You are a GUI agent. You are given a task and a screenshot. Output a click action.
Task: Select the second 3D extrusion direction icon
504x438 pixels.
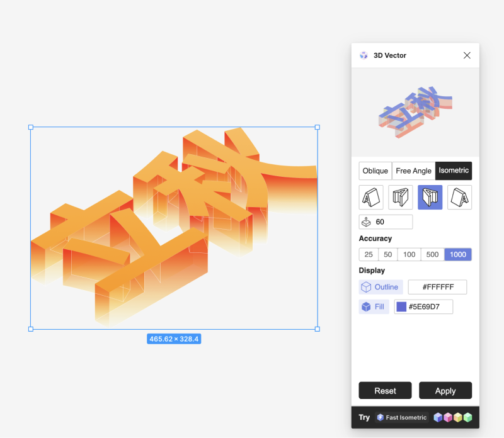coord(400,197)
